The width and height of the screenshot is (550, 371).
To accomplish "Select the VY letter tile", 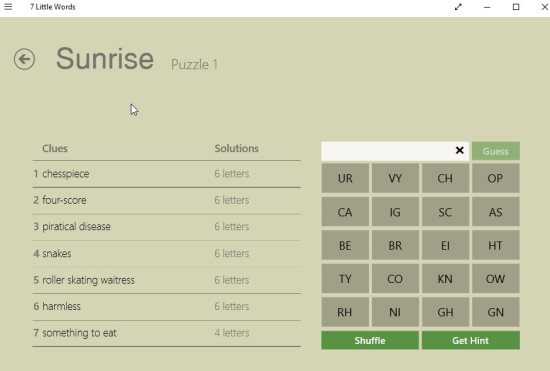I will tap(395, 178).
